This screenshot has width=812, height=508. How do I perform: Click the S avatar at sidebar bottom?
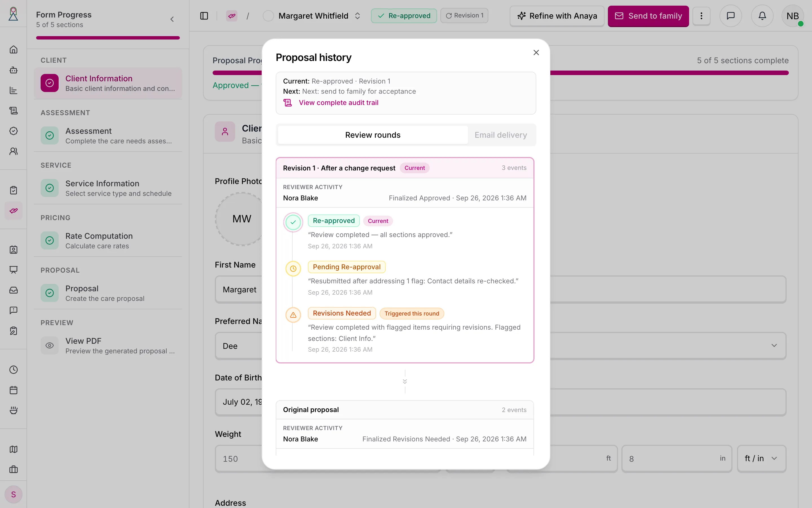point(14,494)
